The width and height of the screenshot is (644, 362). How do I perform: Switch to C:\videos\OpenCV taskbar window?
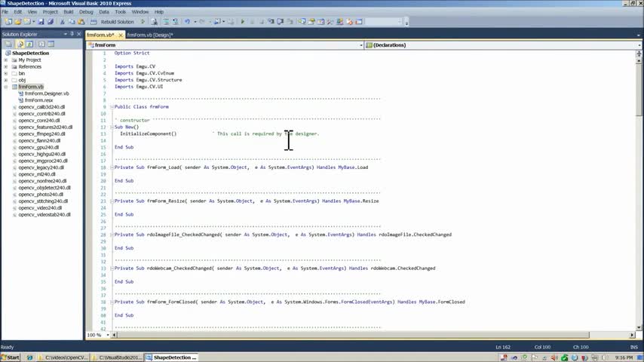click(63, 357)
